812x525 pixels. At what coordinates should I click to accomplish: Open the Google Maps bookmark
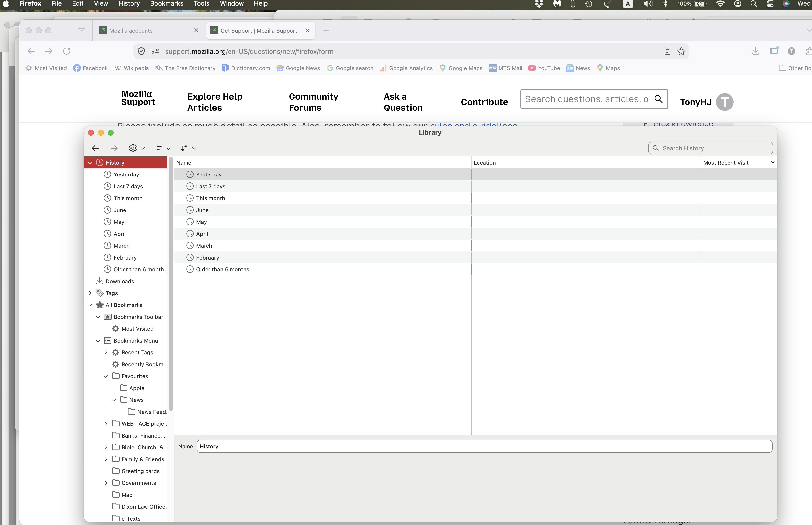click(x=461, y=68)
